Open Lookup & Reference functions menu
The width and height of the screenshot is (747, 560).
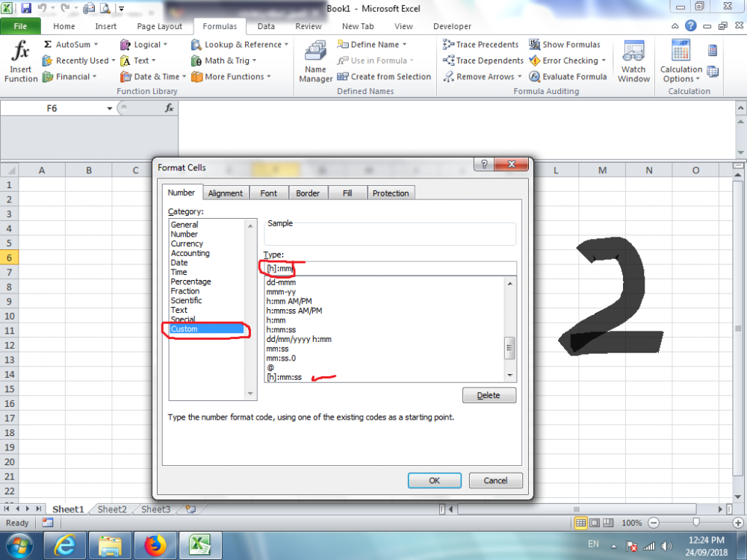tap(240, 44)
